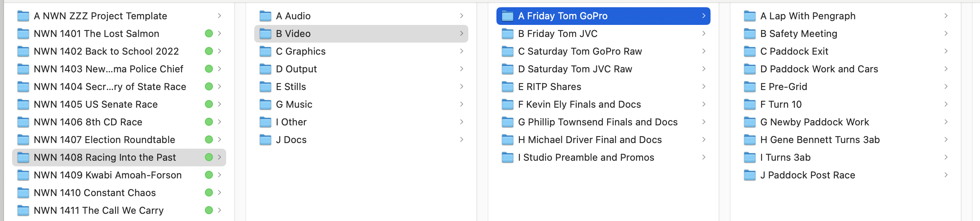The height and width of the screenshot is (221, 980).
Task: Expand the chevron for A NWN ZZZ Project Template
Action: [x=219, y=16]
